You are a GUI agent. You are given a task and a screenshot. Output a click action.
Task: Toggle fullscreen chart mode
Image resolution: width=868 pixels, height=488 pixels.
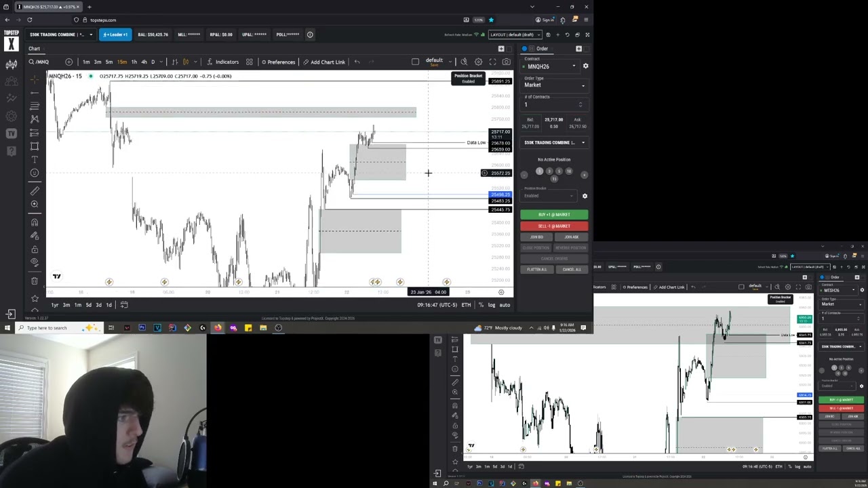click(492, 62)
